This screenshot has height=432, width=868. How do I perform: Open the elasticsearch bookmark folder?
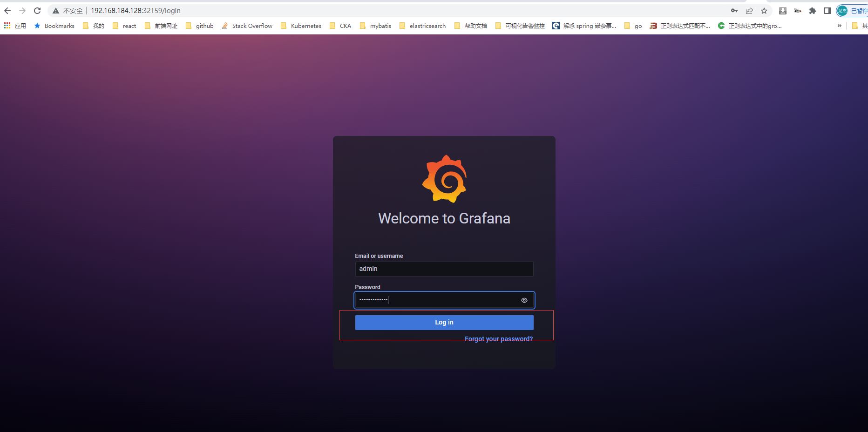click(423, 26)
